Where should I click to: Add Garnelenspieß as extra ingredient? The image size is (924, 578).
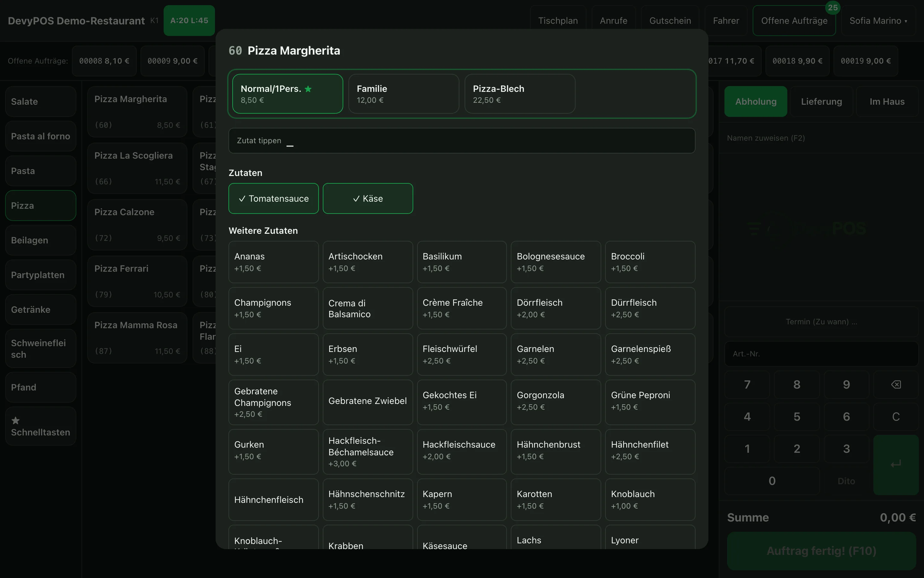pyautogui.click(x=650, y=355)
